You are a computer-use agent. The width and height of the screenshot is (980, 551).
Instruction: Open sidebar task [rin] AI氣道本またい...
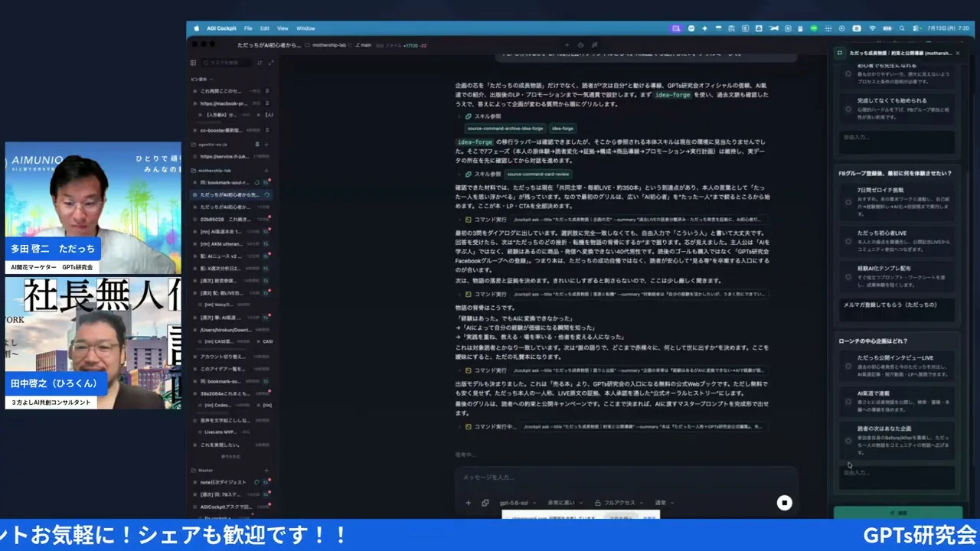click(231, 231)
